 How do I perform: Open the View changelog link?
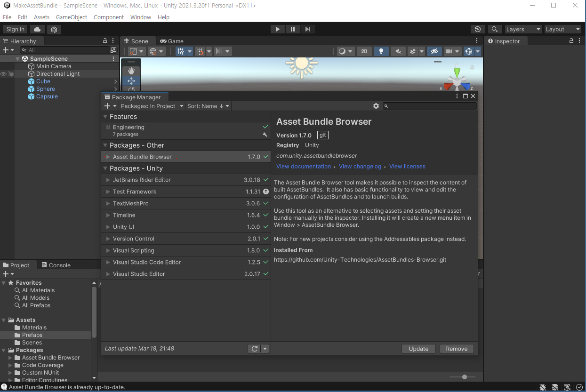point(360,166)
